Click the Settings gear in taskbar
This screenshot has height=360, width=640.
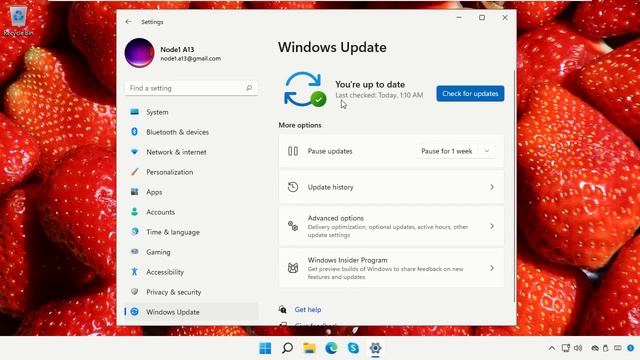coord(375,348)
